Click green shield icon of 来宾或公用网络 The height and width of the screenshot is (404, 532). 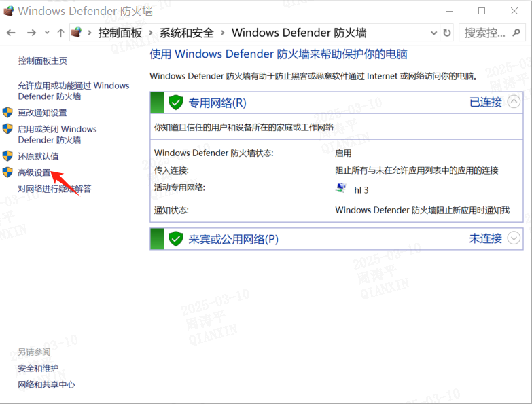(176, 239)
